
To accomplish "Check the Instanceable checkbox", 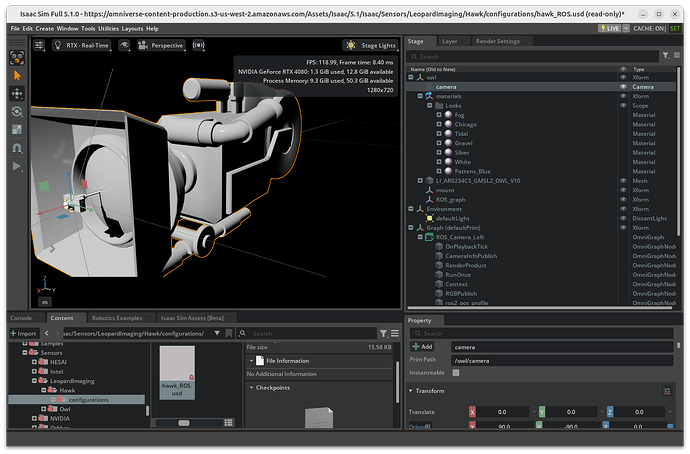I will 456,372.
